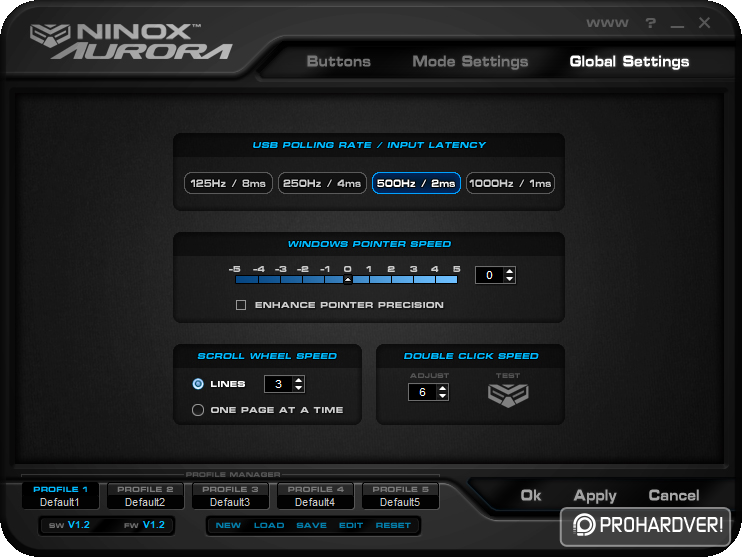Select Profile 1 Default1
Screen dimensions: 742x557
point(60,495)
